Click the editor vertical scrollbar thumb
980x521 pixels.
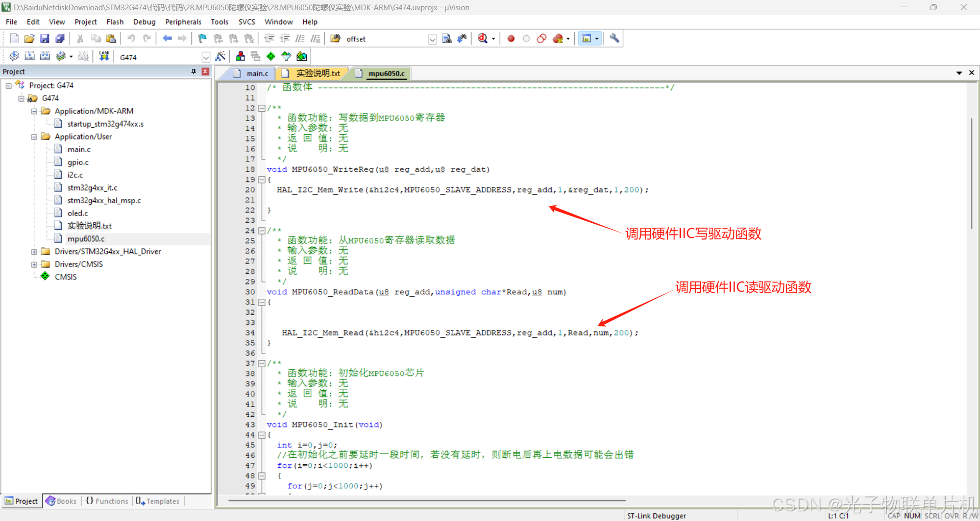coord(971,173)
